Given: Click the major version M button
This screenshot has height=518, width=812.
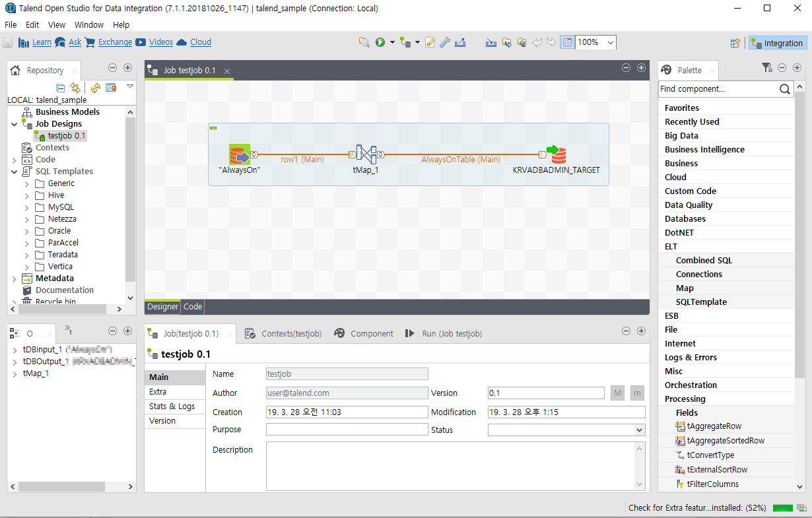Looking at the screenshot, I should (617, 393).
